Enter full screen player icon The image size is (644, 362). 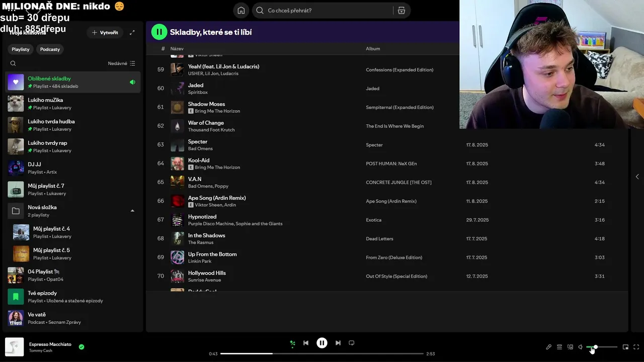(x=636, y=347)
